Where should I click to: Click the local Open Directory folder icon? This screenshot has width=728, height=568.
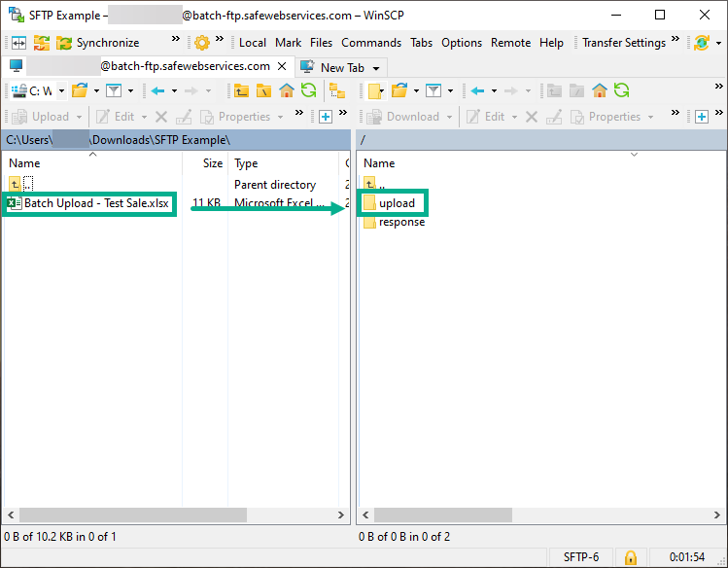click(x=80, y=90)
